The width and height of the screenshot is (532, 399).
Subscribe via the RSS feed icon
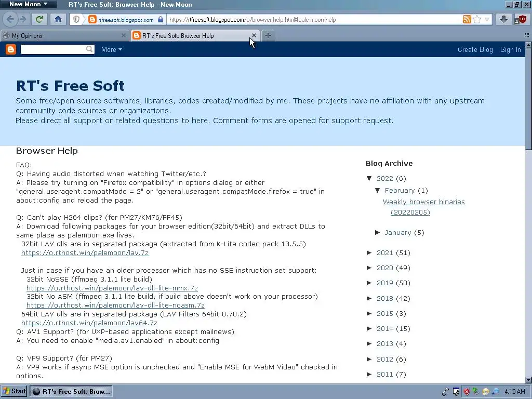click(x=467, y=19)
